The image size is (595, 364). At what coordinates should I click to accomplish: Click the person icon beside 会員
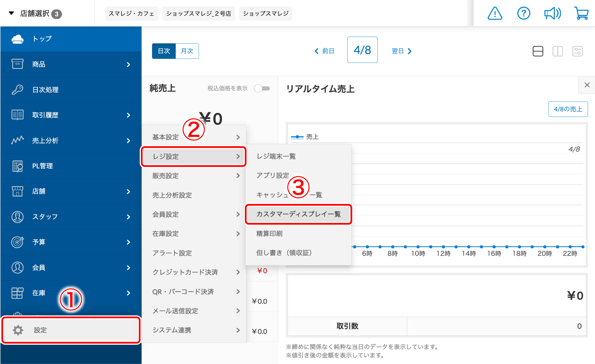point(17,268)
